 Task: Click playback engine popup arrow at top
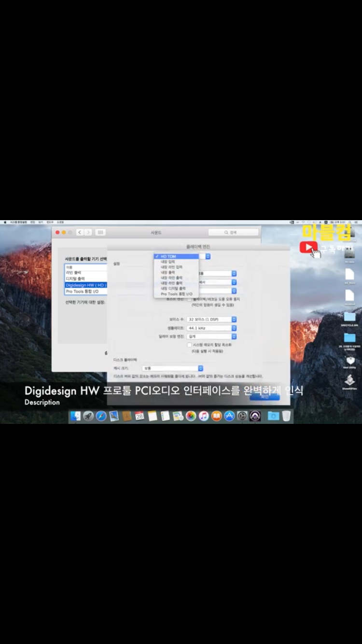pos(208,256)
